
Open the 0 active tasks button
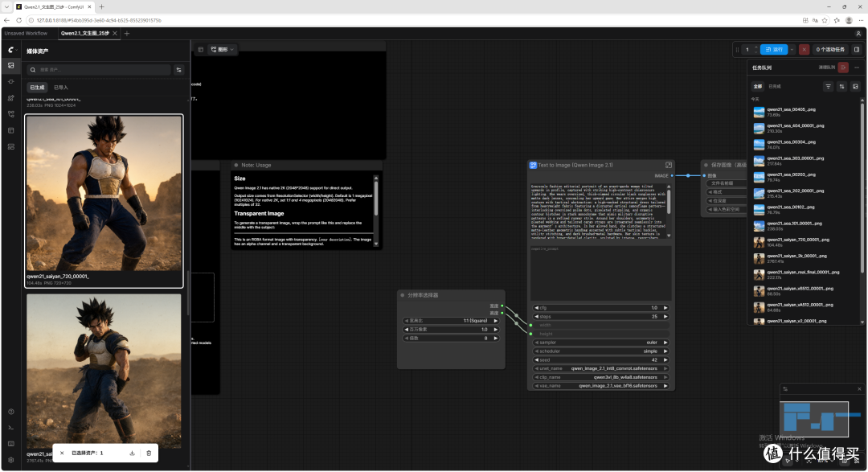point(829,49)
